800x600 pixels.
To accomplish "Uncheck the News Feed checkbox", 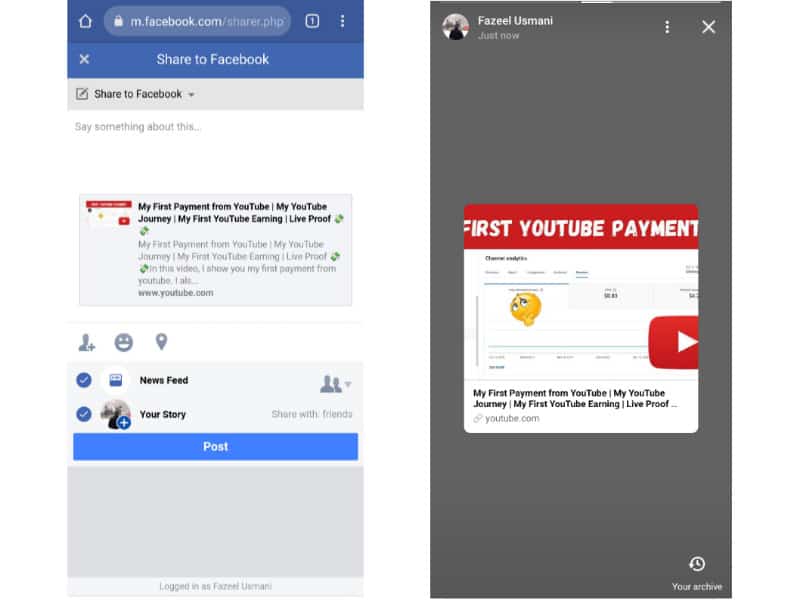I will (x=84, y=380).
